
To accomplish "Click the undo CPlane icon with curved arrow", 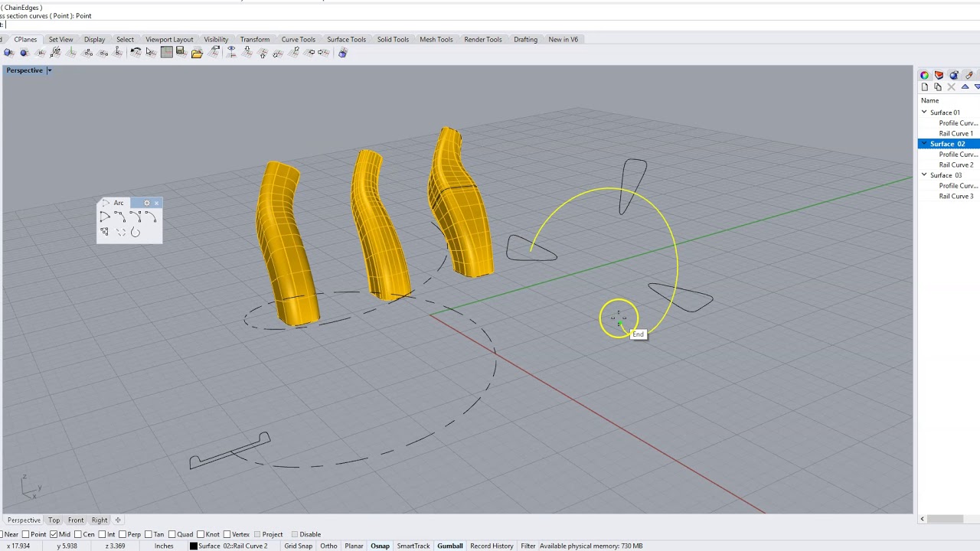I will click(x=136, y=52).
